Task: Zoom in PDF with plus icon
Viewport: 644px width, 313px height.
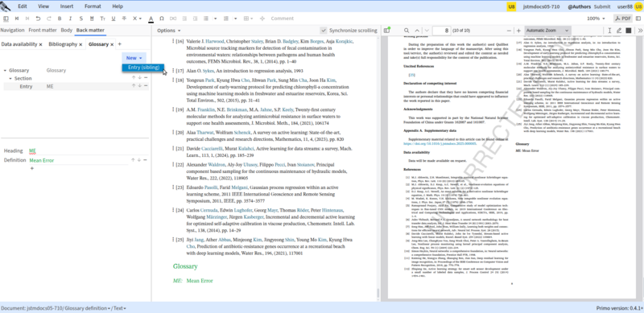Action: (518, 31)
